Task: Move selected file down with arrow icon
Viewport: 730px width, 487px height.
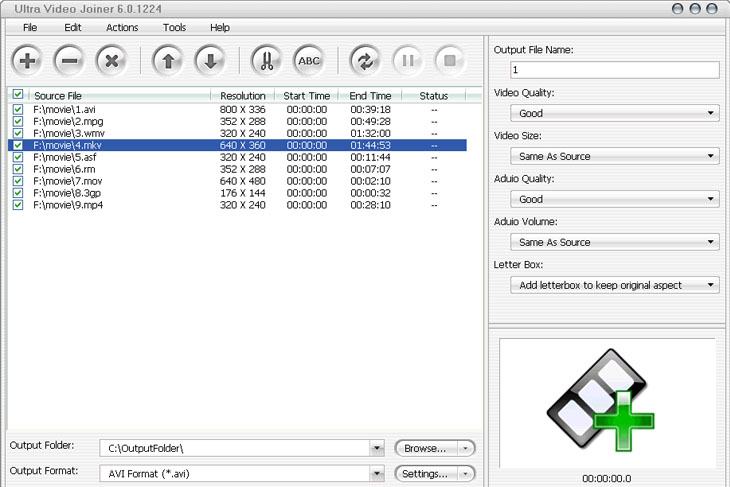Action: click(210, 61)
